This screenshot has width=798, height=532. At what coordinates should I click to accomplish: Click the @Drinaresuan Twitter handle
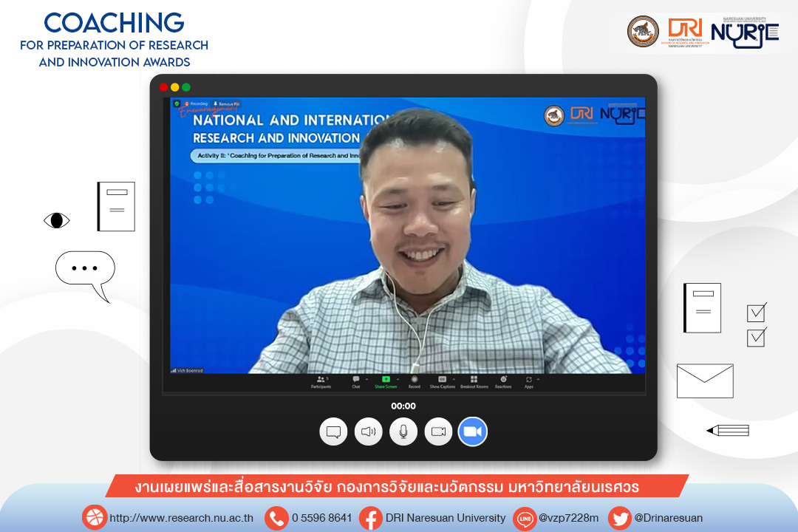click(668, 518)
